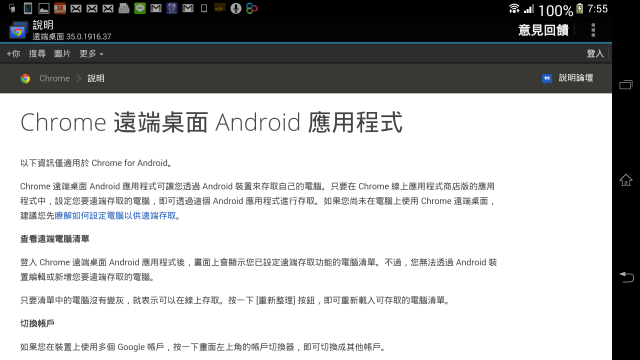Select the 說明 breadcrumb item
This screenshot has height=360, width=640.
pos(96,78)
